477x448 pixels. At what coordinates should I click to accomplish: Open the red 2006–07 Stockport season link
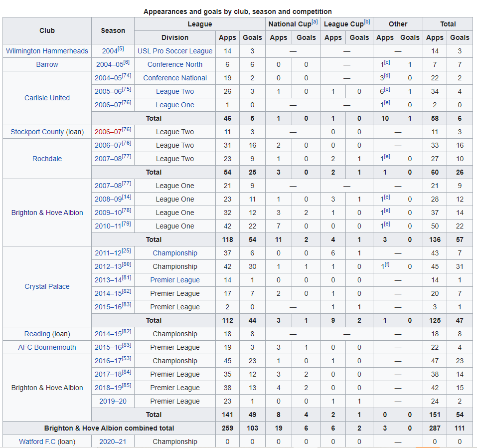click(x=108, y=132)
